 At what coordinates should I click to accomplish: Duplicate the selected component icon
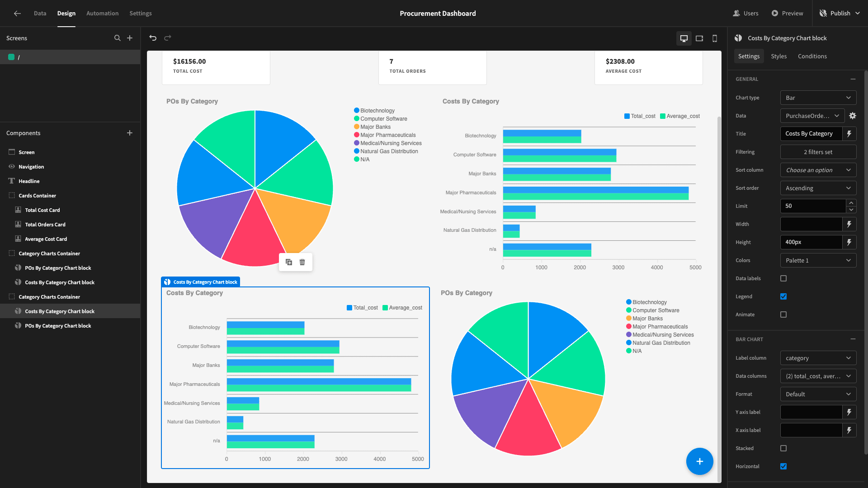pos(289,262)
